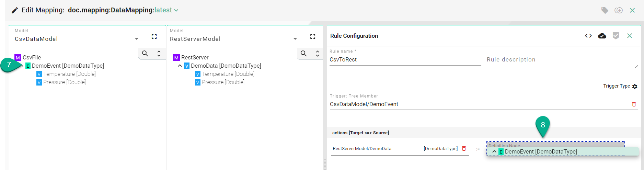Search in the CsvDataModel tree
Image resolution: width=644 pixels, height=170 pixels.
[145, 54]
